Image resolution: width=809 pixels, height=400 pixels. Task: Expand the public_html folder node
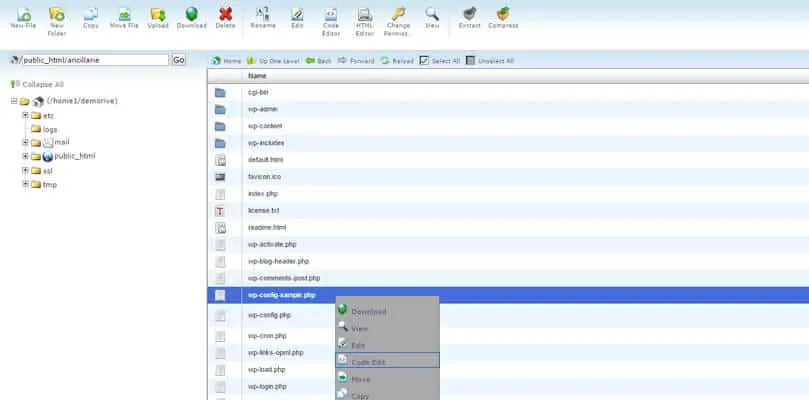25,156
